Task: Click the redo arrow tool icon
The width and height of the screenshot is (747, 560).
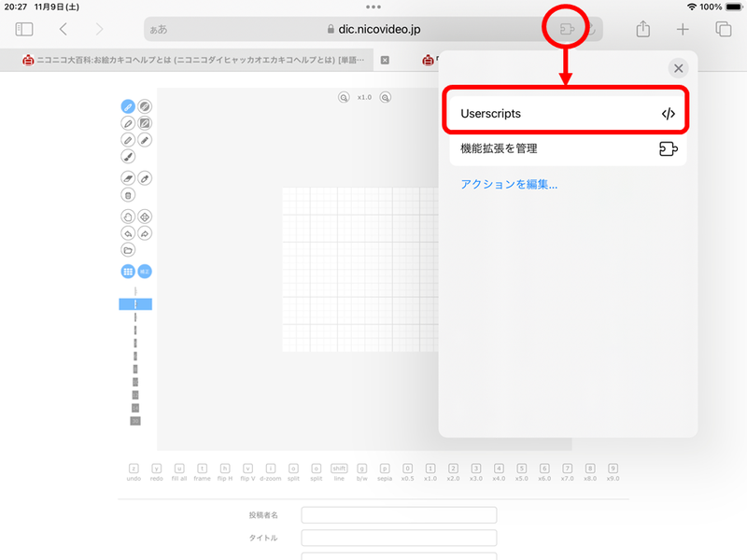Action: coord(145,233)
